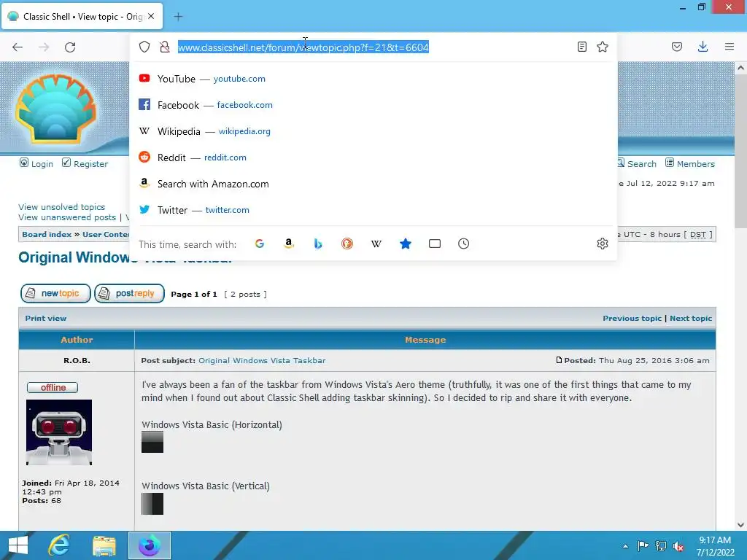
Task: Open View unsolved topics link
Action: pos(61,206)
